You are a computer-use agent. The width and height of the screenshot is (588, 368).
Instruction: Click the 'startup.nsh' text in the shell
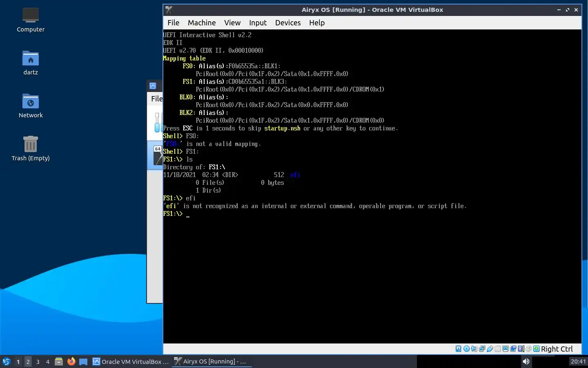coord(282,128)
